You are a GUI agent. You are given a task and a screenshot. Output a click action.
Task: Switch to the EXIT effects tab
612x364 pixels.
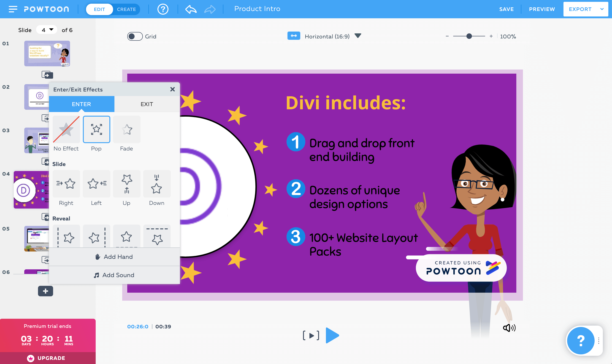[x=146, y=104]
